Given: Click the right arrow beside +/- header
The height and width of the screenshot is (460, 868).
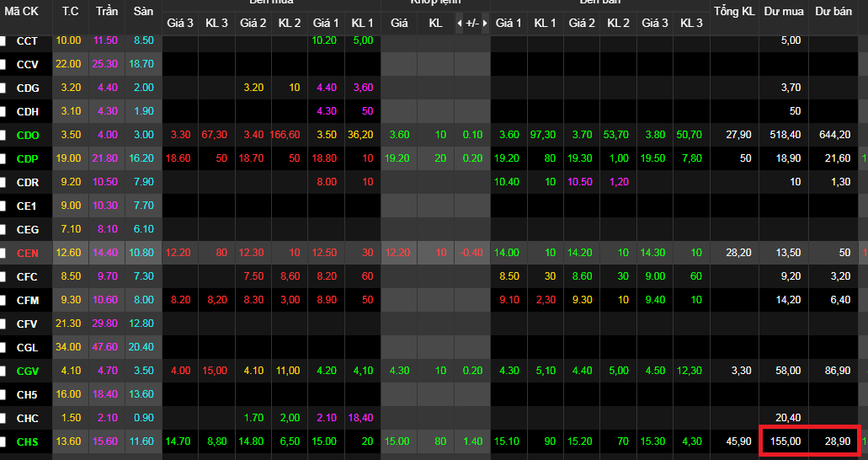Looking at the screenshot, I should tap(484, 23).
